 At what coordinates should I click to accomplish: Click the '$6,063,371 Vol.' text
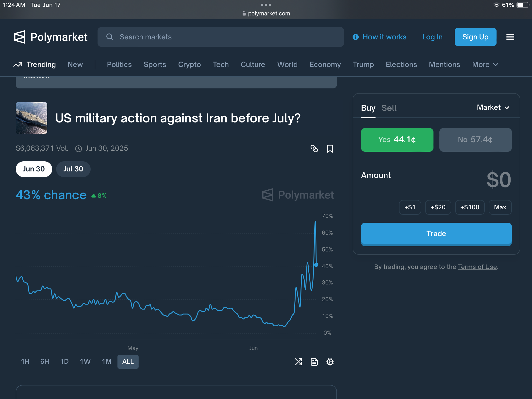point(42,148)
